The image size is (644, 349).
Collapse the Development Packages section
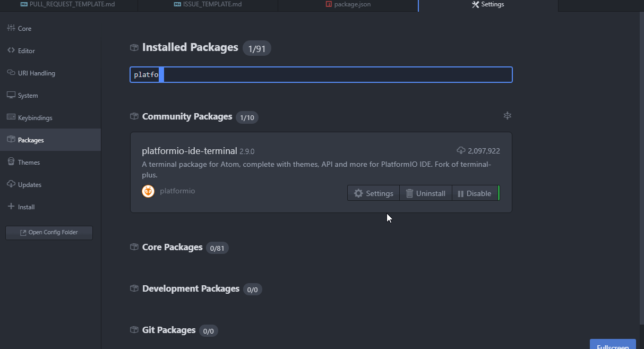(x=191, y=288)
